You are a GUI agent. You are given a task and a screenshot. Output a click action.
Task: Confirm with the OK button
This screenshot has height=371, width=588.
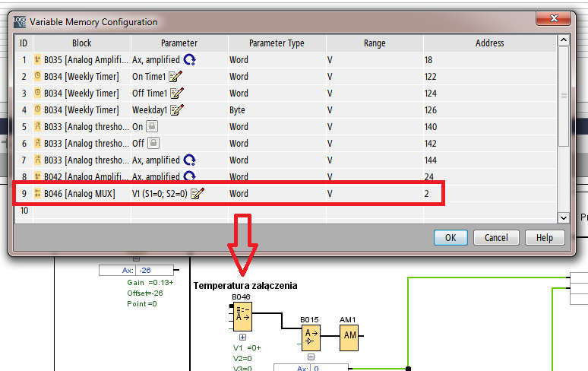450,237
